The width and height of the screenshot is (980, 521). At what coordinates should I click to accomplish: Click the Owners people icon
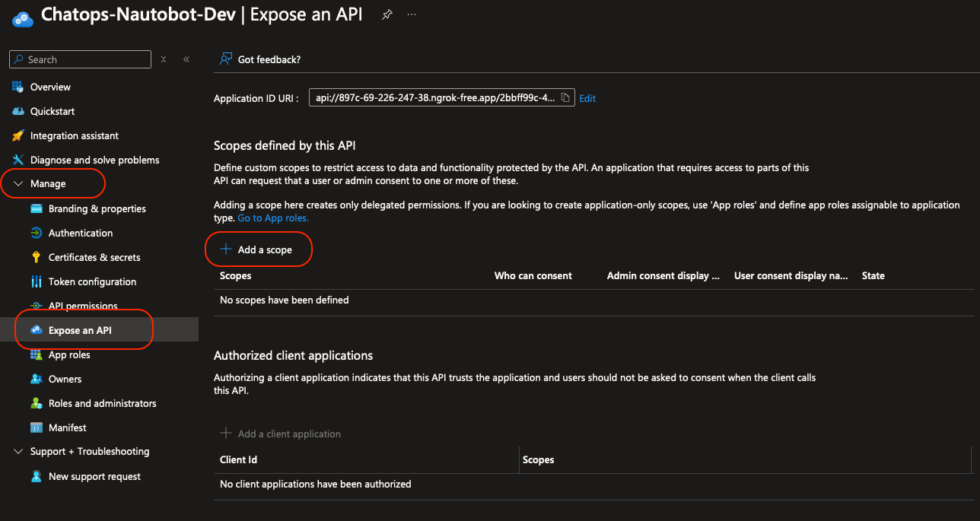36,379
